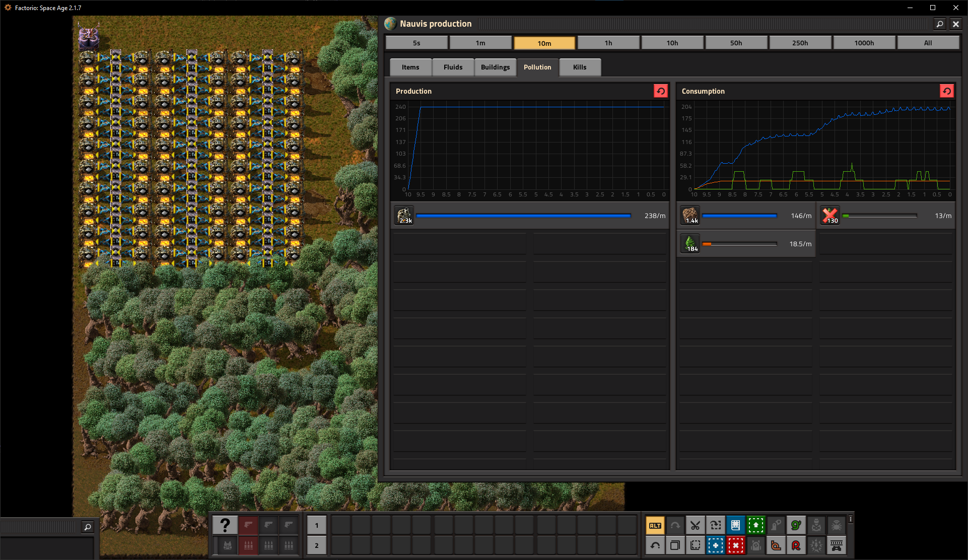
Task: Pick the red wire shortcut
Action: 796,545
